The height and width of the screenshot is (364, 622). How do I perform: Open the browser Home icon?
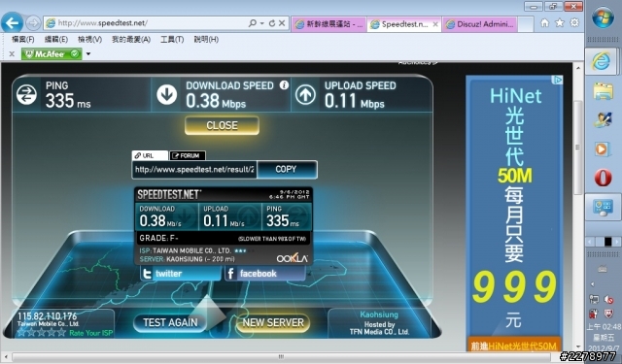click(x=545, y=23)
